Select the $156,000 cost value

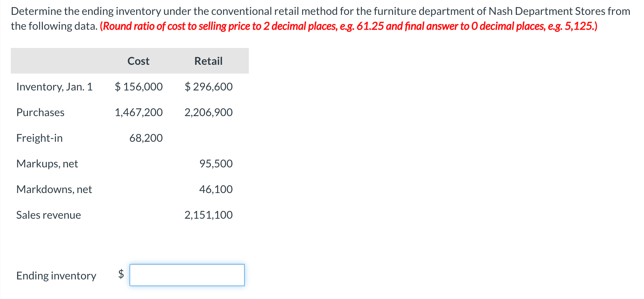tap(139, 87)
